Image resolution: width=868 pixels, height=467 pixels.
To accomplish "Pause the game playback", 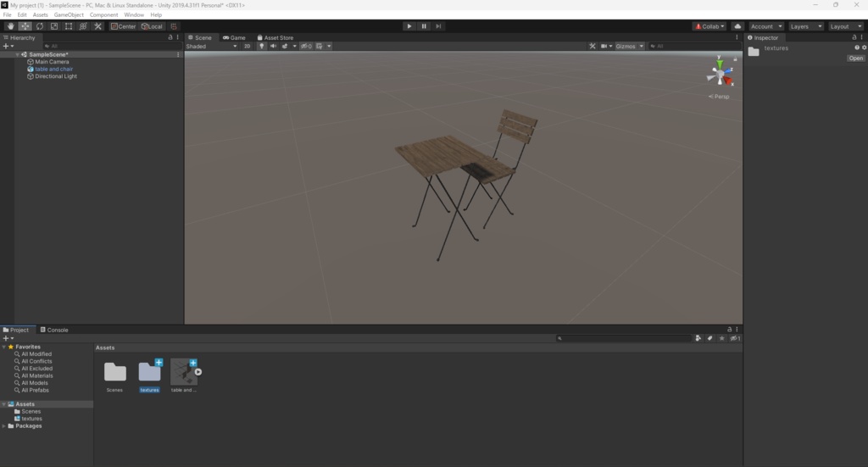I will 424,26.
